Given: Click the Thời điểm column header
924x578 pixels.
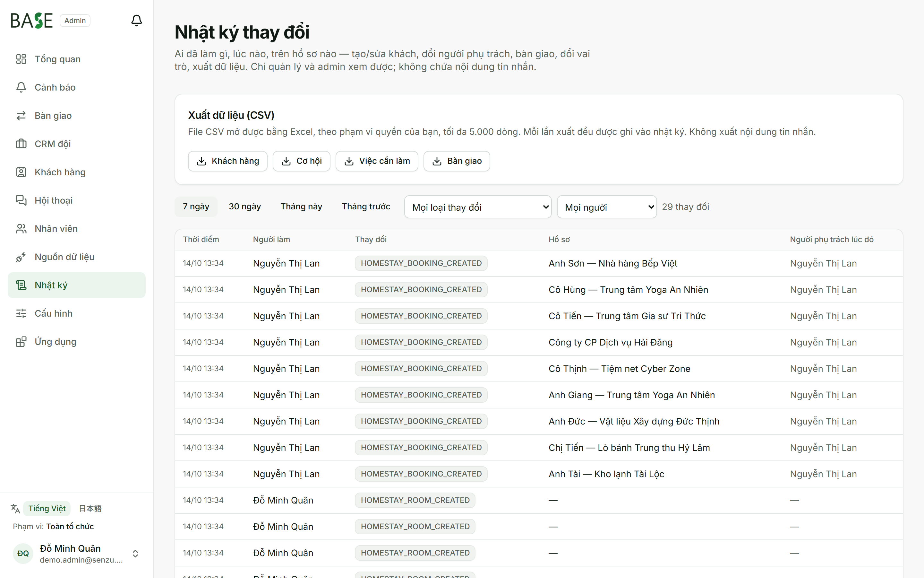Looking at the screenshot, I should click(x=201, y=240).
